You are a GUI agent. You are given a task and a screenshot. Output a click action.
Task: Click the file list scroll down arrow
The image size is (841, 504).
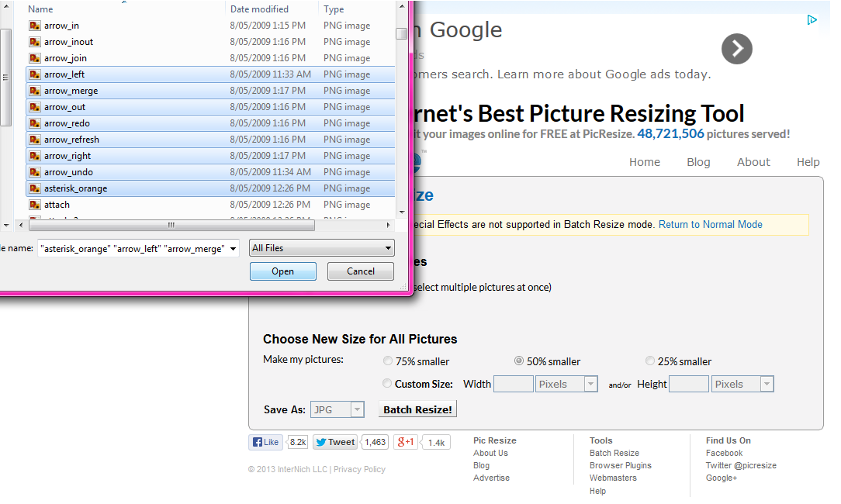pyautogui.click(x=402, y=212)
